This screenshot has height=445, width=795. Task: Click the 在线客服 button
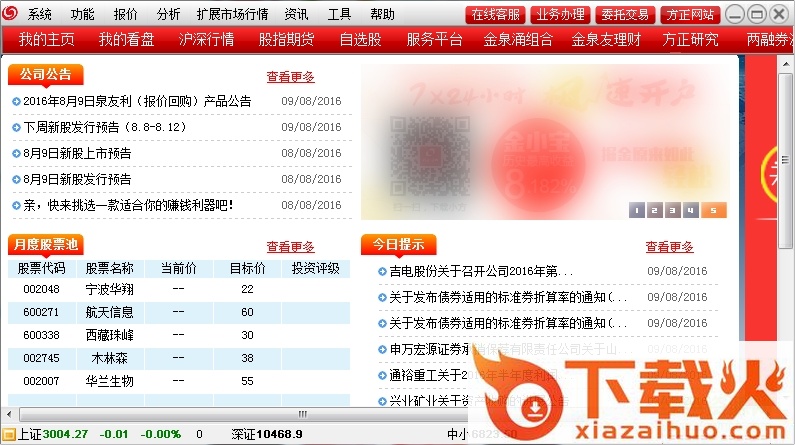[x=494, y=14]
